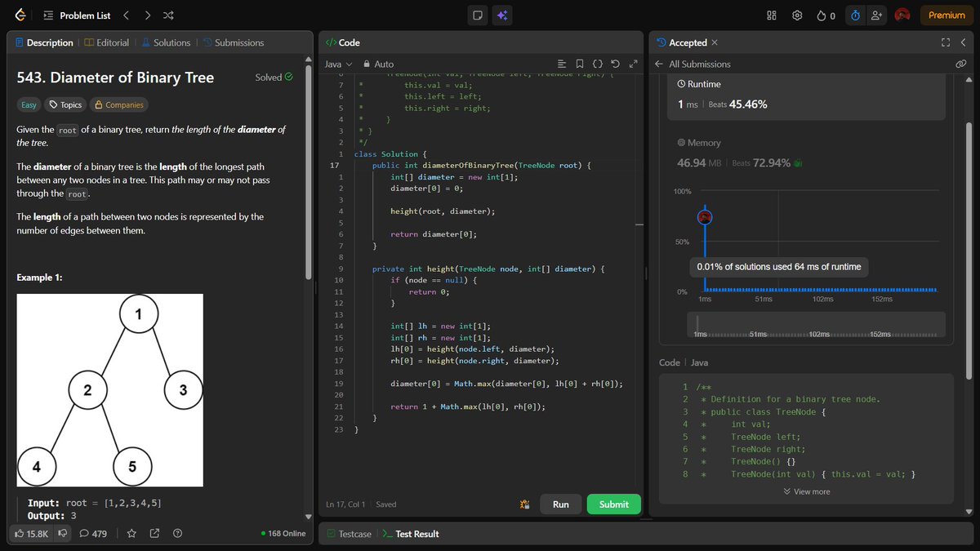Switch to the Solutions tab
The width and height of the screenshot is (980, 551).
point(166,42)
